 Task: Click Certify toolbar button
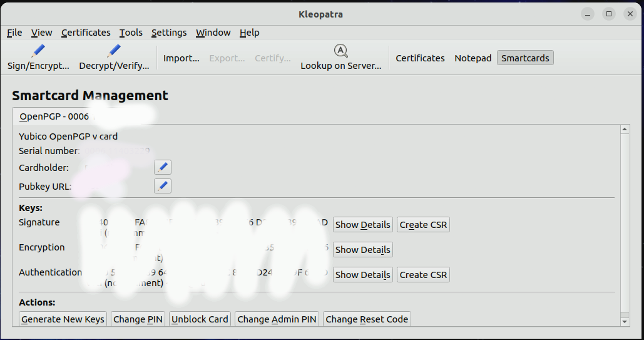click(272, 58)
